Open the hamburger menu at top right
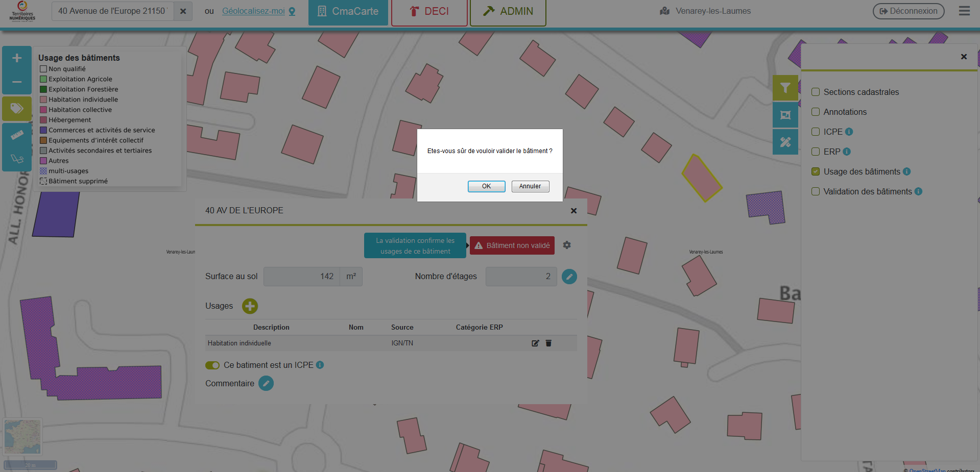 (964, 11)
